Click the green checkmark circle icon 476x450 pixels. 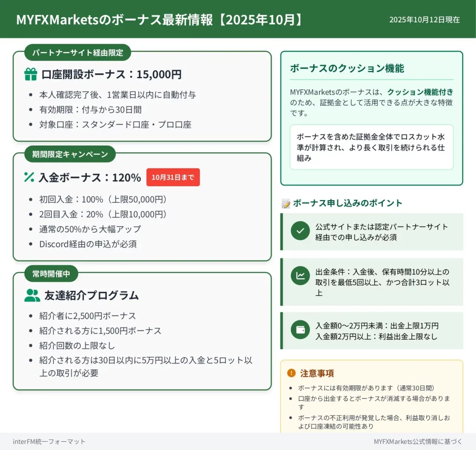pos(300,231)
